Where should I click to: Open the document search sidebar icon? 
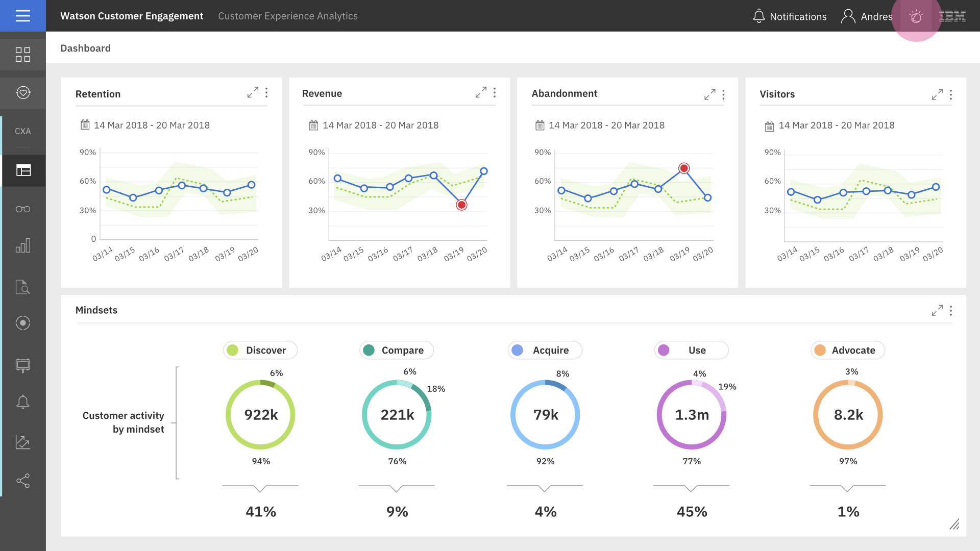[x=23, y=287]
